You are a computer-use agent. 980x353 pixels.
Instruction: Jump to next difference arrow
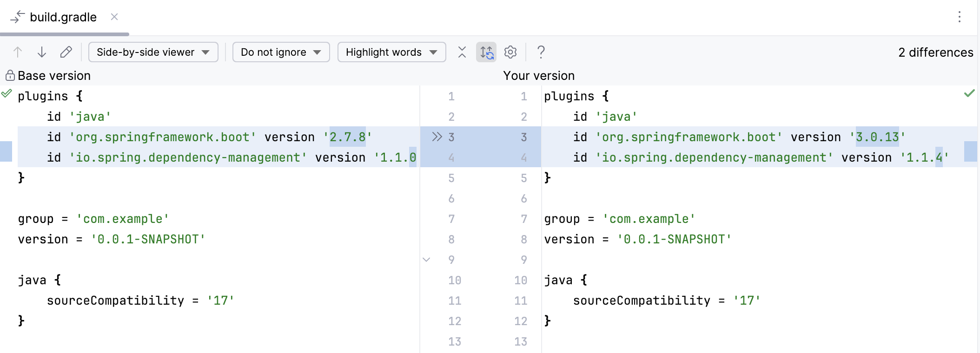pos(42,52)
